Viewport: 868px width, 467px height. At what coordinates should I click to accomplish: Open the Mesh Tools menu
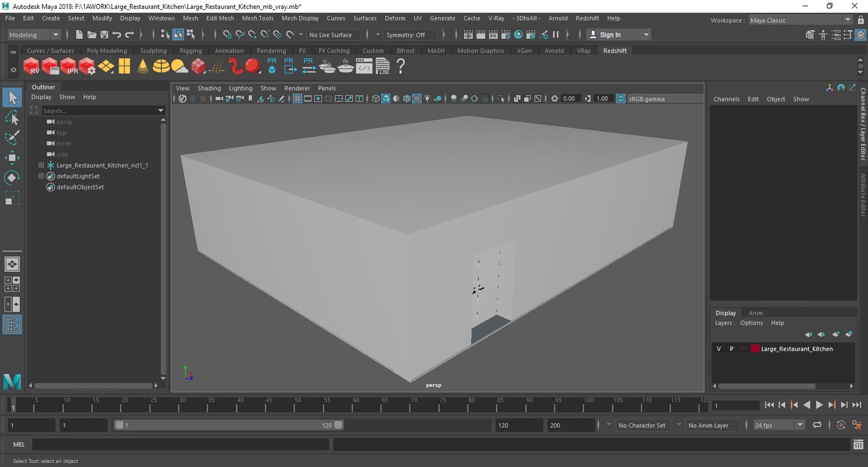click(x=258, y=18)
